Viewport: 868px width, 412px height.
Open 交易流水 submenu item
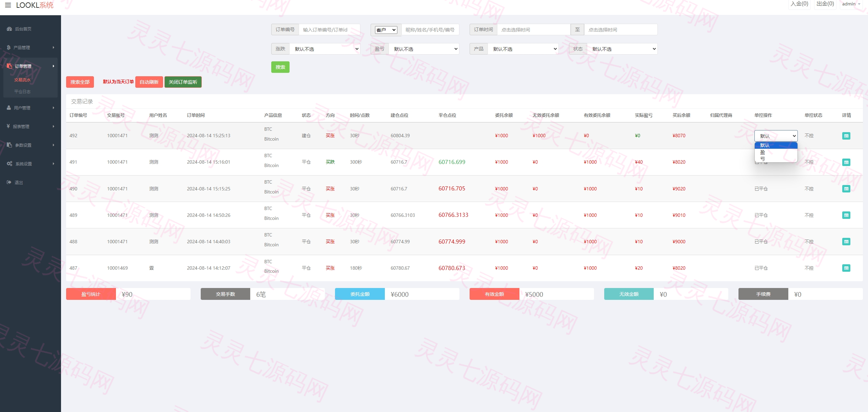coord(22,80)
